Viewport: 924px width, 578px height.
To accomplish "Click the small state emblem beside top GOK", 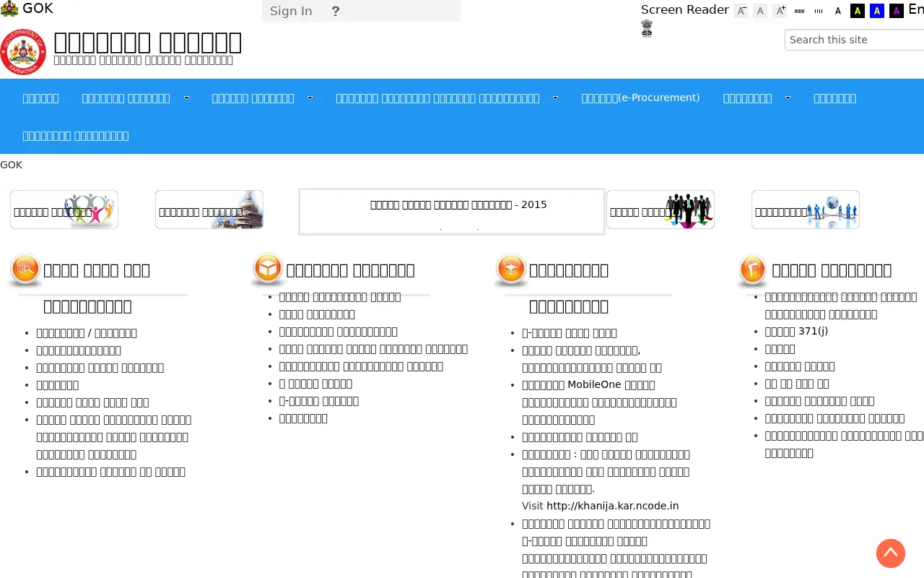I will (x=9, y=9).
